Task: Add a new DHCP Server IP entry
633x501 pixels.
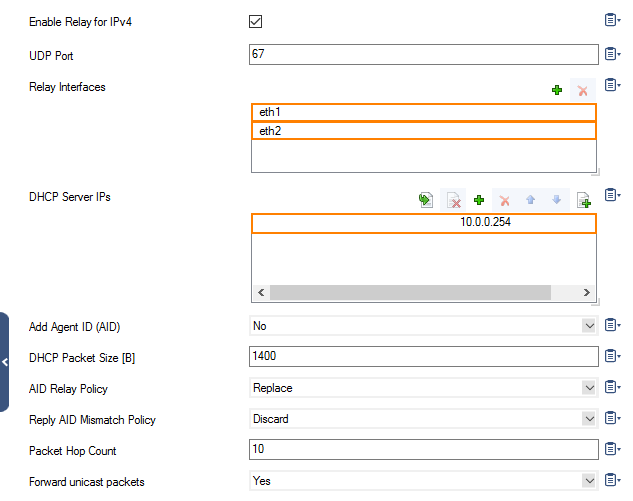Action: [x=479, y=200]
